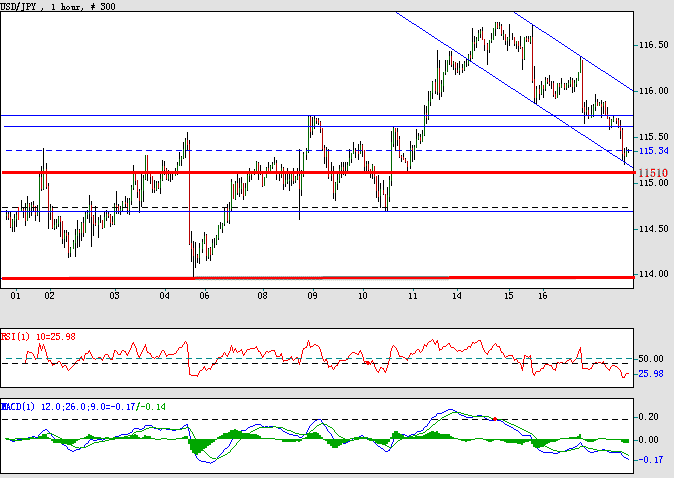Image resolution: width=674 pixels, height=478 pixels.
Task: Click the blue 115.34 current price label
Action: point(653,151)
